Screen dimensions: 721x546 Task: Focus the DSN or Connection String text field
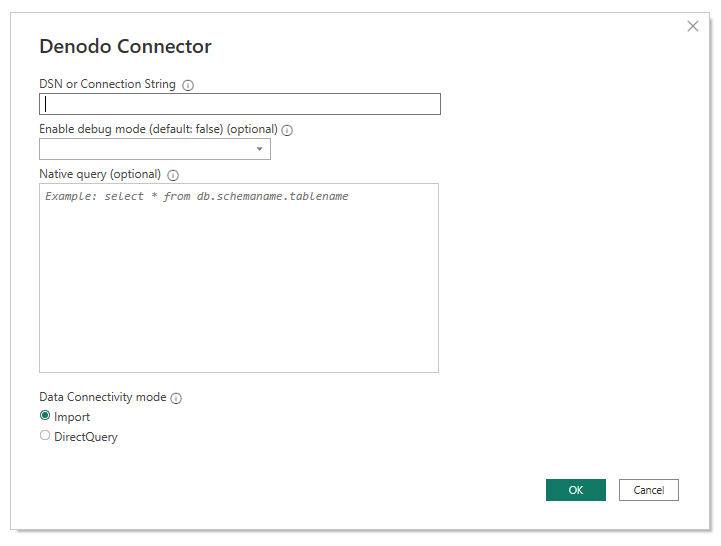click(x=240, y=104)
